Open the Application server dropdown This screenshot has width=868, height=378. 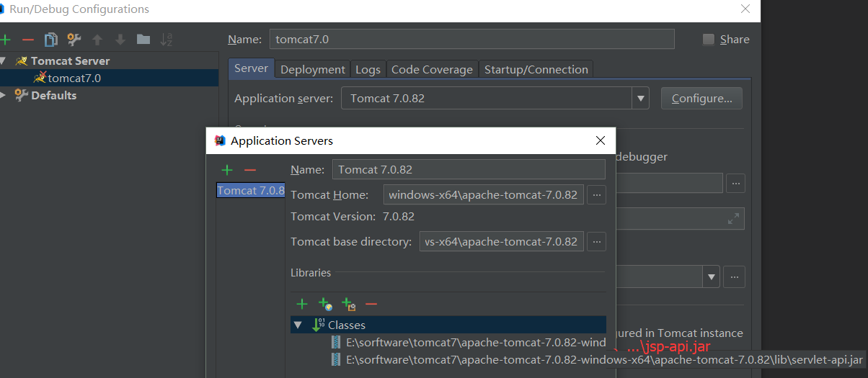(640, 99)
